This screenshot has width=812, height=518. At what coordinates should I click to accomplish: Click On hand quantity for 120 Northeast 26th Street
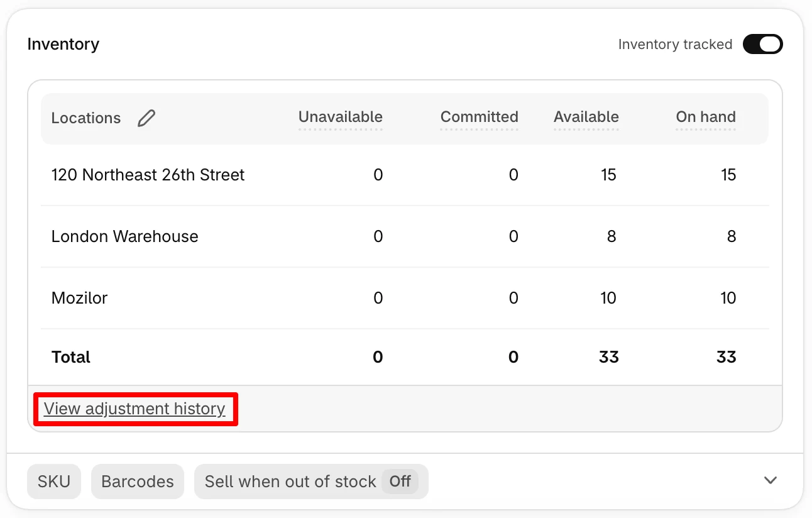click(728, 175)
